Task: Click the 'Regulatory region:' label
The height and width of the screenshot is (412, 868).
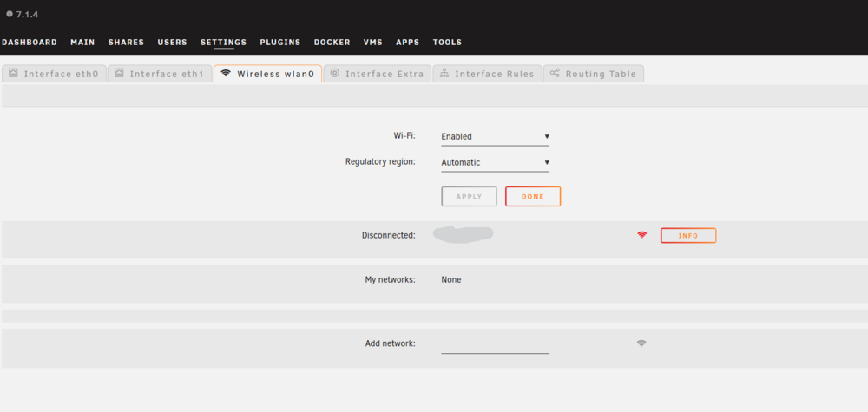Action: tap(380, 161)
